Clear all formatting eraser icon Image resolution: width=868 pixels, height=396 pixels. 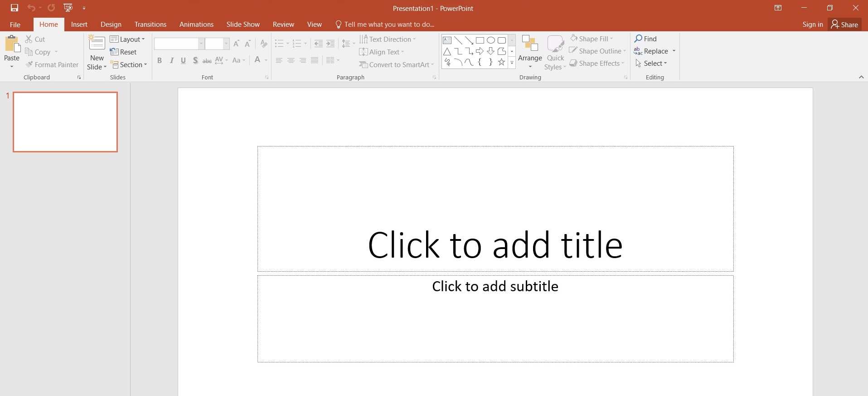(264, 44)
